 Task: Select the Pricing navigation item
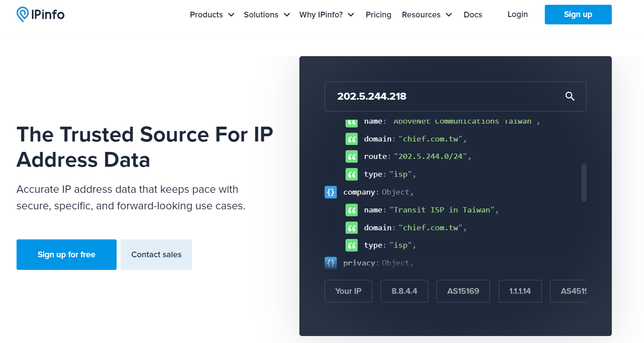(x=378, y=14)
